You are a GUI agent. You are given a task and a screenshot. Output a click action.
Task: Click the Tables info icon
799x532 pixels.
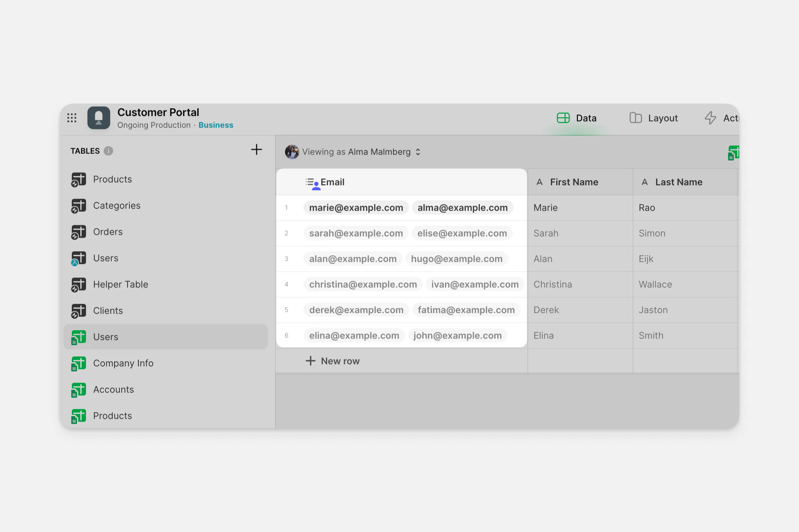108,151
